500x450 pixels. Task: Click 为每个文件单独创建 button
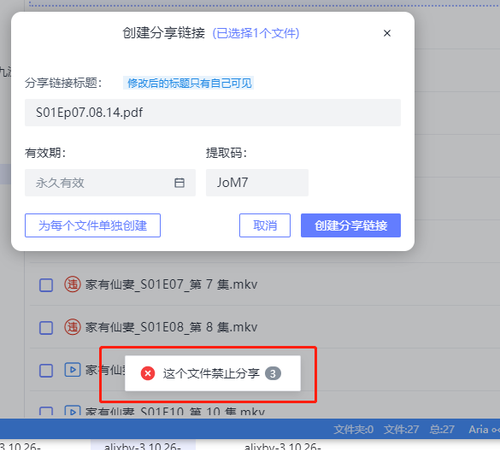click(x=93, y=225)
